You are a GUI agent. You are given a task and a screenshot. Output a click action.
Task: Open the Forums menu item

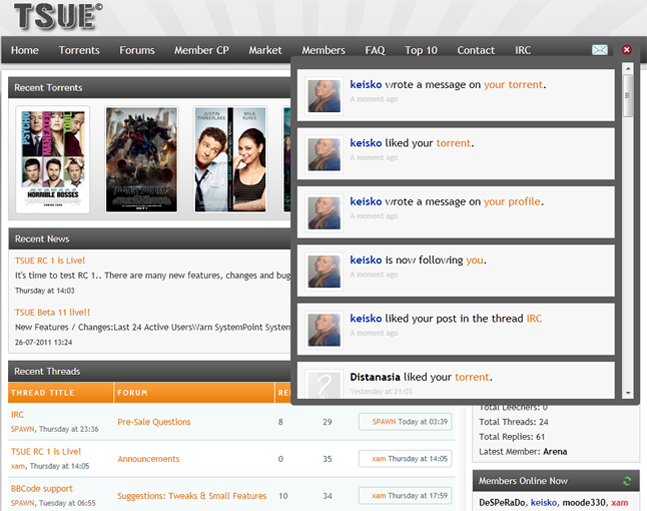137,50
